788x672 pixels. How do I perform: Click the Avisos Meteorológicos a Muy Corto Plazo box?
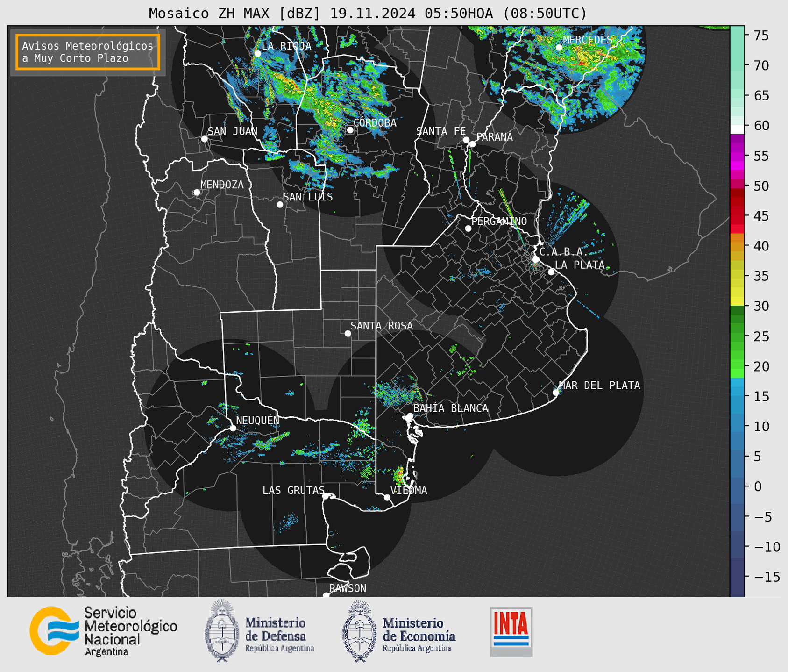88,52
